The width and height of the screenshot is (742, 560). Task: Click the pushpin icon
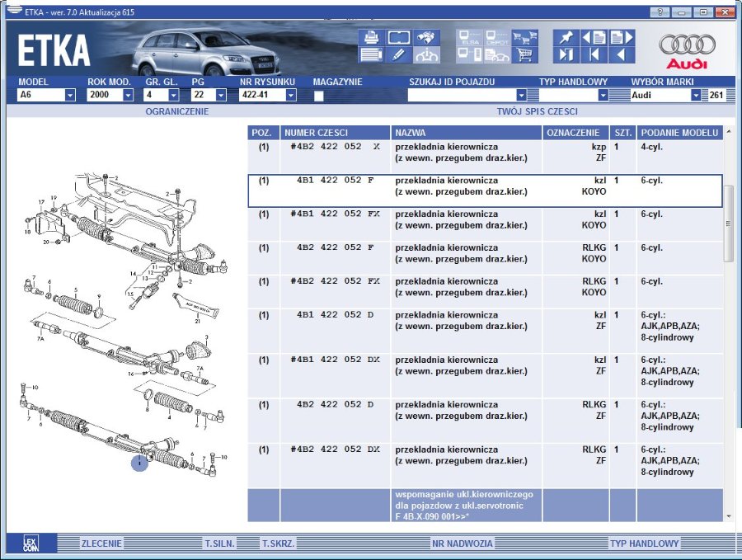pyautogui.click(x=566, y=37)
